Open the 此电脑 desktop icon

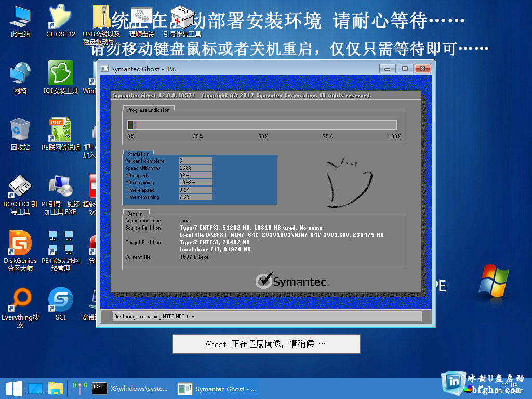coord(20,21)
